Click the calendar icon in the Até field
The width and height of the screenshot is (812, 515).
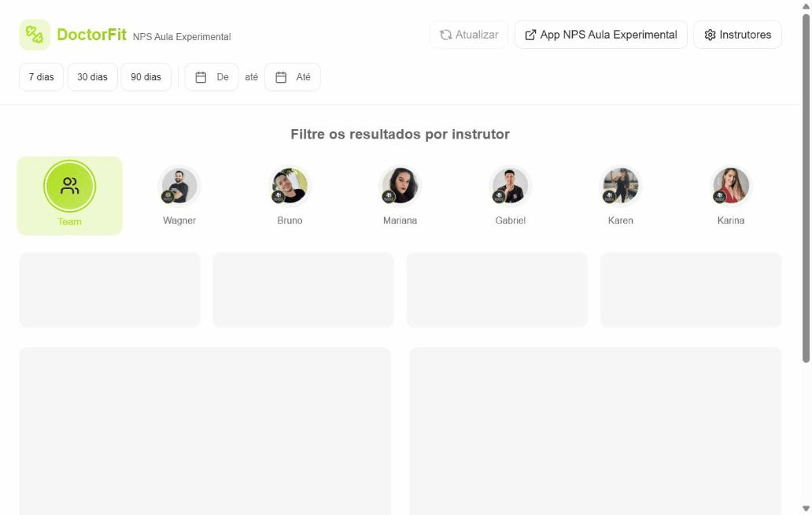click(281, 77)
